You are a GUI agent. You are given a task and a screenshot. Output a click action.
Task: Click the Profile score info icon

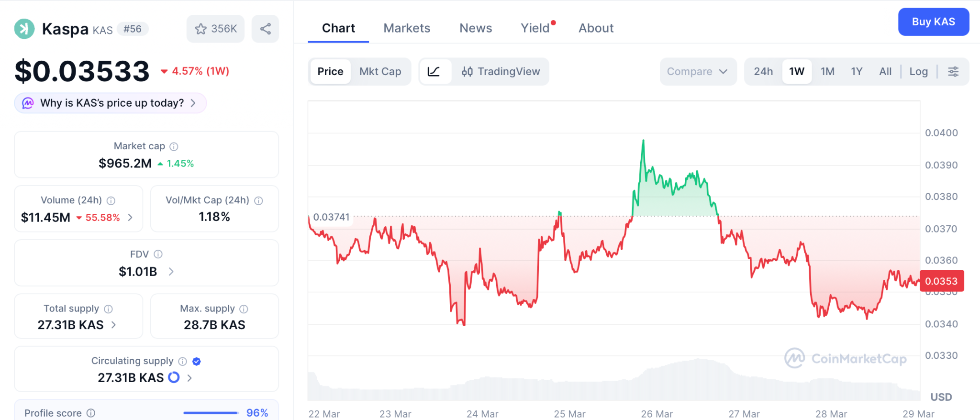coord(91,413)
